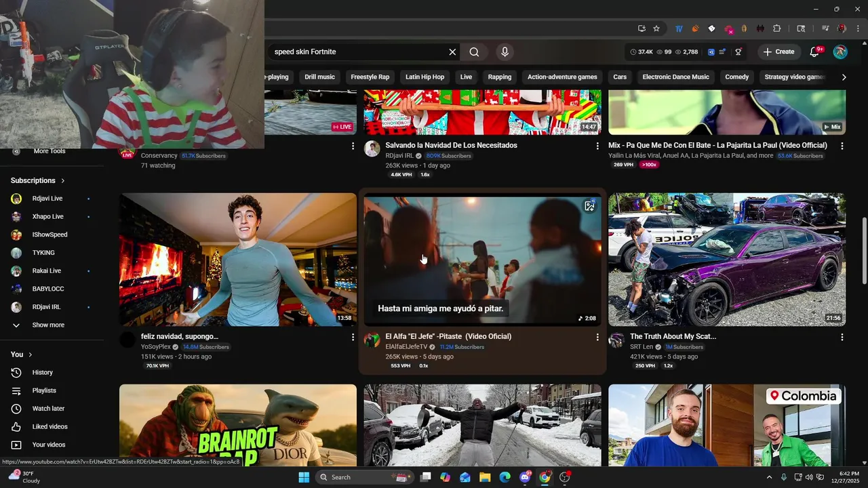Click the Create button
This screenshot has width=868, height=488.
click(x=778, y=52)
